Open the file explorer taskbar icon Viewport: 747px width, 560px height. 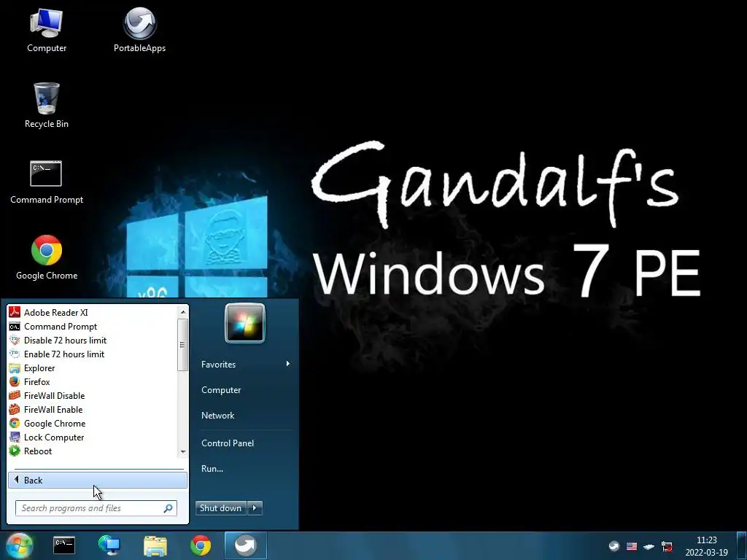155,545
